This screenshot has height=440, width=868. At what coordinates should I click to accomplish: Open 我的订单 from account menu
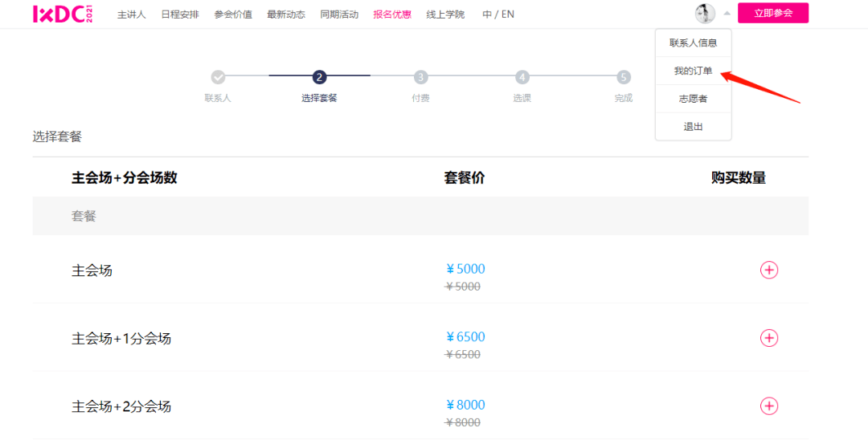click(x=693, y=71)
